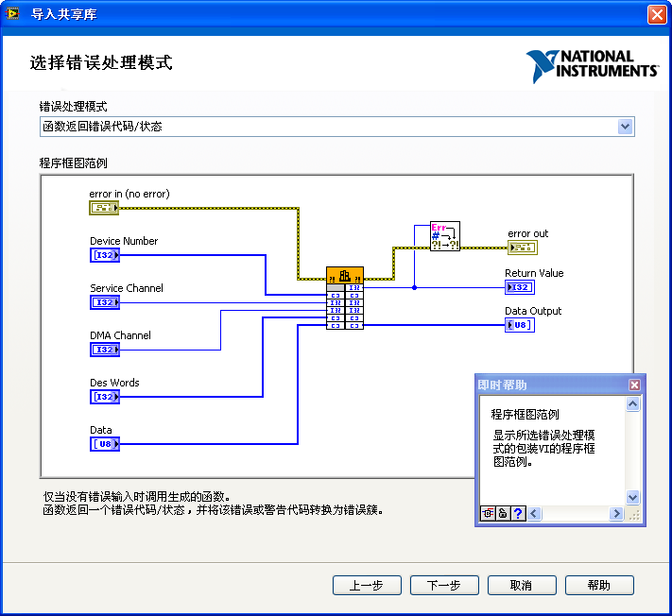Viewport: 672px width, 616px height.
Task: Open the 错误处理模式 dropdown list
Action: pyautogui.click(x=624, y=127)
